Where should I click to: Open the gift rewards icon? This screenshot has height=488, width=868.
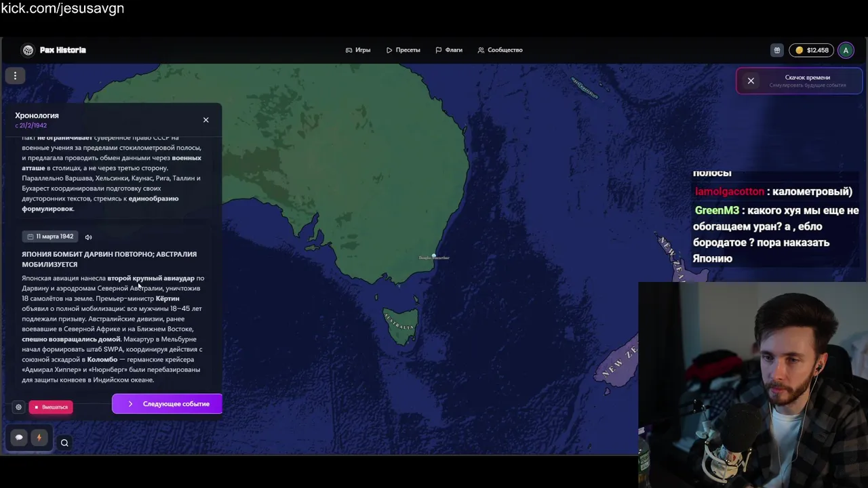click(x=777, y=50)
